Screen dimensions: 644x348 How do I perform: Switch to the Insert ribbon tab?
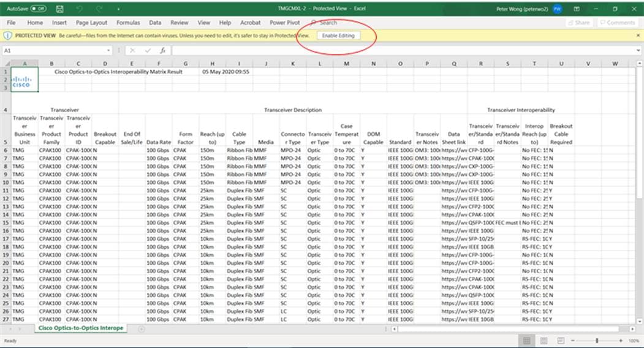coord(59,23)
